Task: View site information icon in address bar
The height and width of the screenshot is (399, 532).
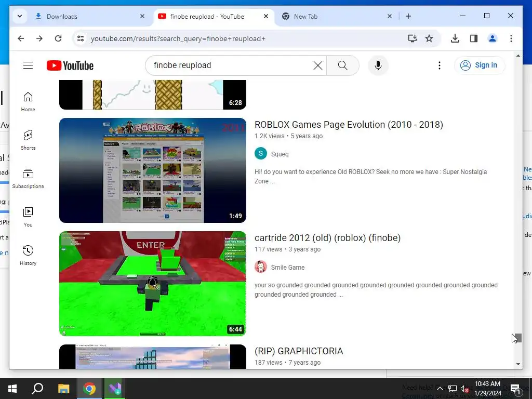Action: point(81,38)
